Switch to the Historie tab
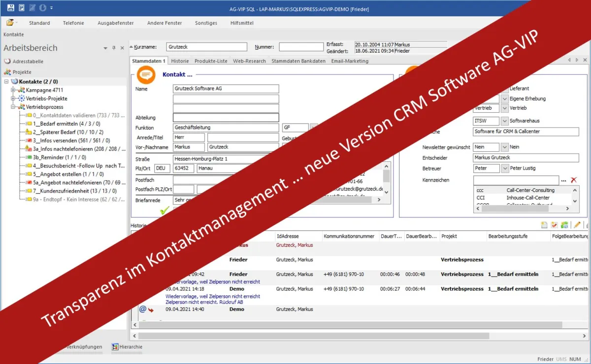 180,61
